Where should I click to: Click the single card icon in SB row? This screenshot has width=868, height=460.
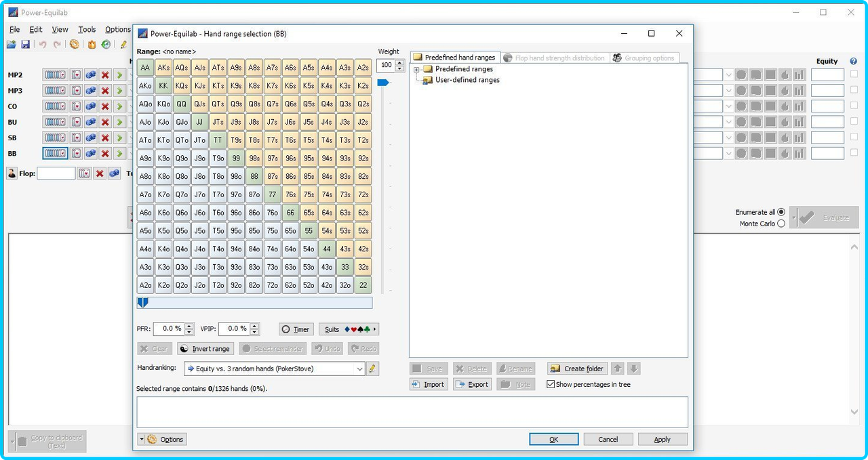tap(77, 138)
